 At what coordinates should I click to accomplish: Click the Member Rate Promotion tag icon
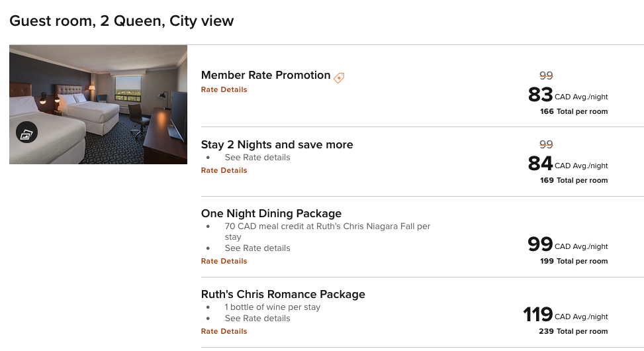[x=339, y=77]
